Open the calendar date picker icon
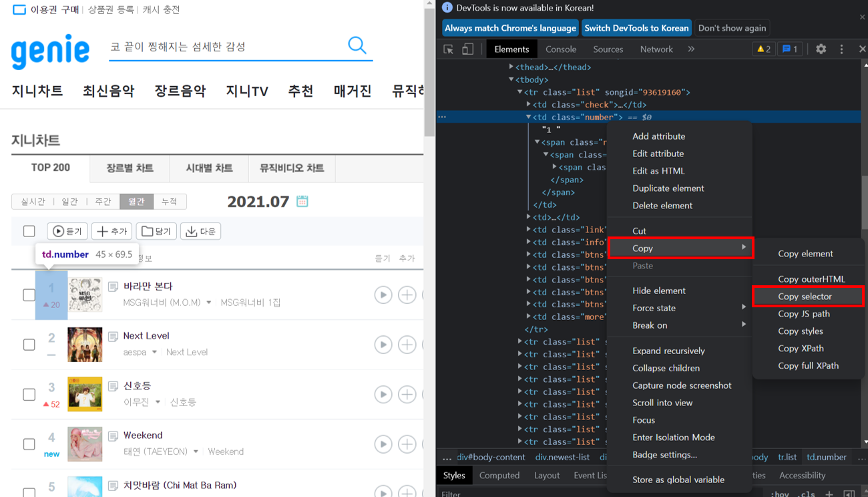868x497 pixels. pyautogui.click(x=302, y=201)
